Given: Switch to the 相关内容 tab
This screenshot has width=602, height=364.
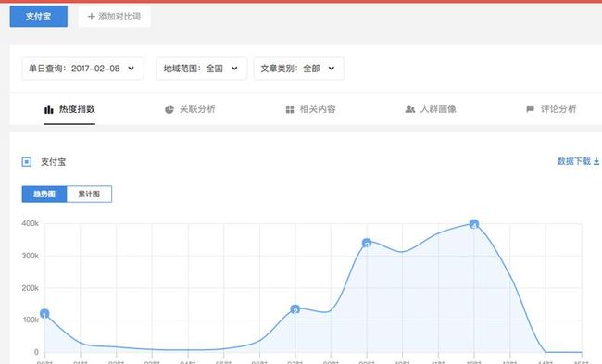Looking at the screenshot, I should (x=310, y=109).
